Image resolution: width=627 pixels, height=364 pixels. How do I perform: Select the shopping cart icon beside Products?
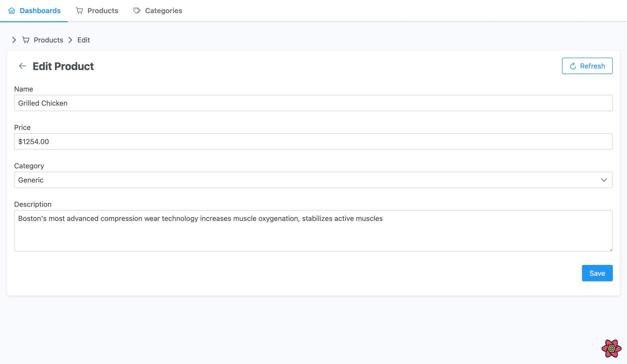(79, 11)
